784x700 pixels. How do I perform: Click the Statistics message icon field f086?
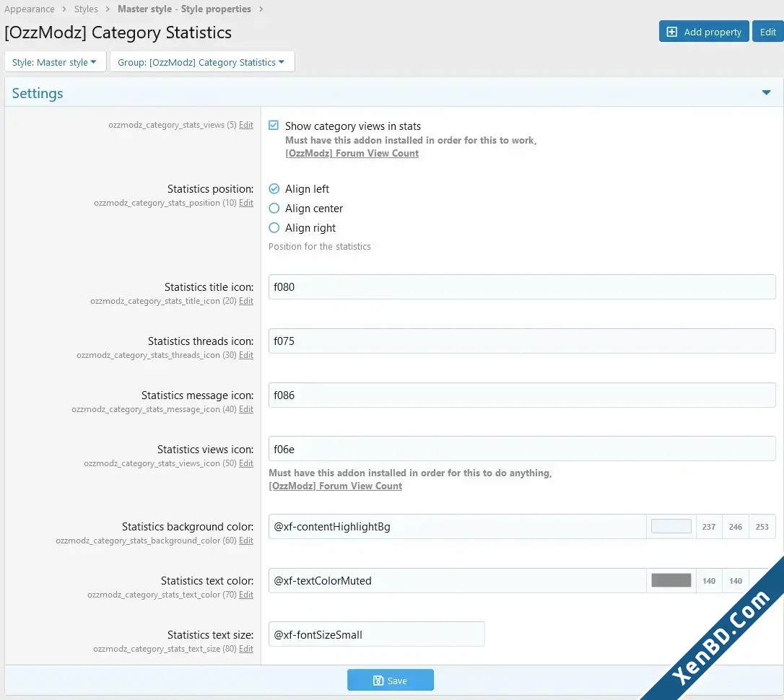coord(522,395)
